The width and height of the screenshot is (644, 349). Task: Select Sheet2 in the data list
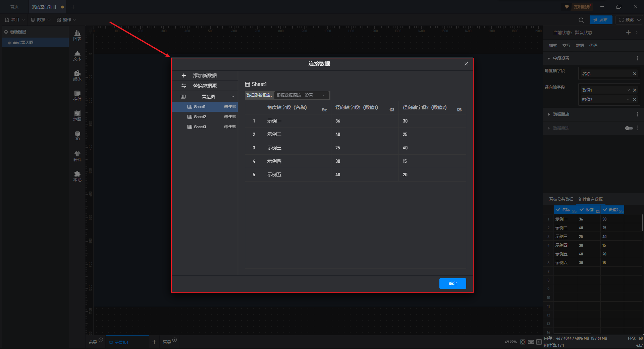tap(200, 117)
